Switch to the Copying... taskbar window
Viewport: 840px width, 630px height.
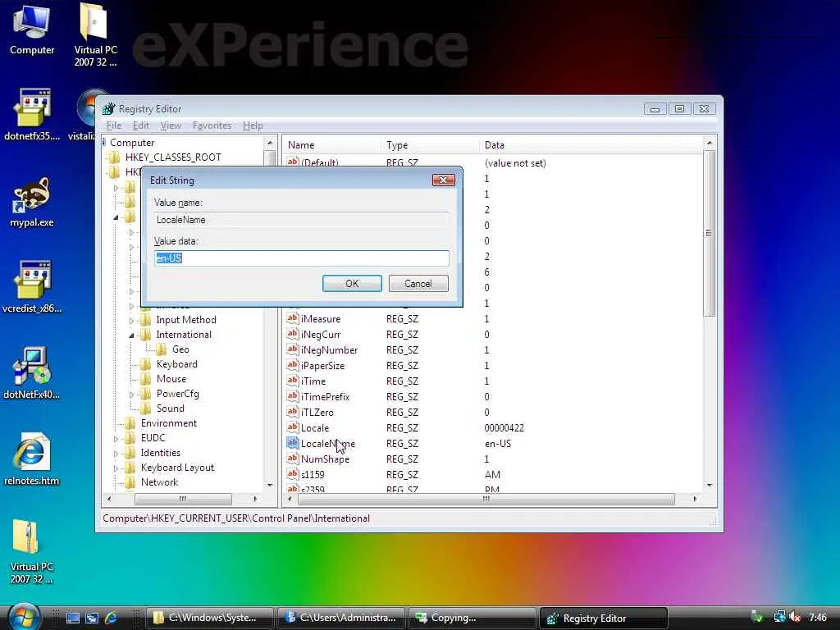click(472, 618)
